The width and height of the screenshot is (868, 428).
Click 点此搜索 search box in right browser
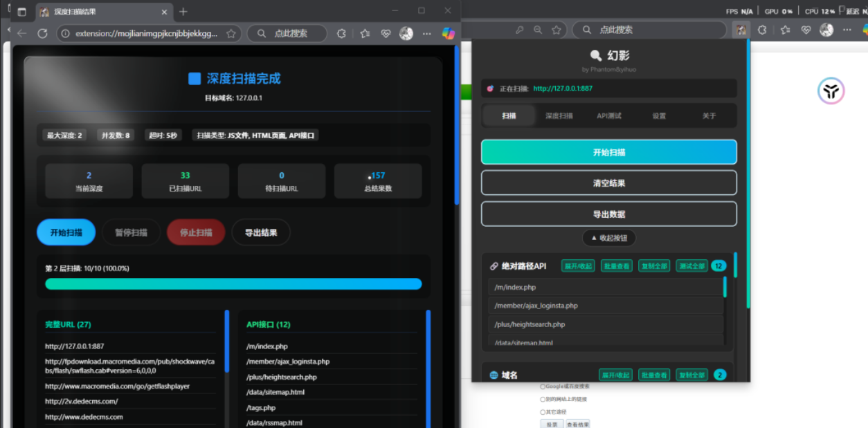pos(651,30)
